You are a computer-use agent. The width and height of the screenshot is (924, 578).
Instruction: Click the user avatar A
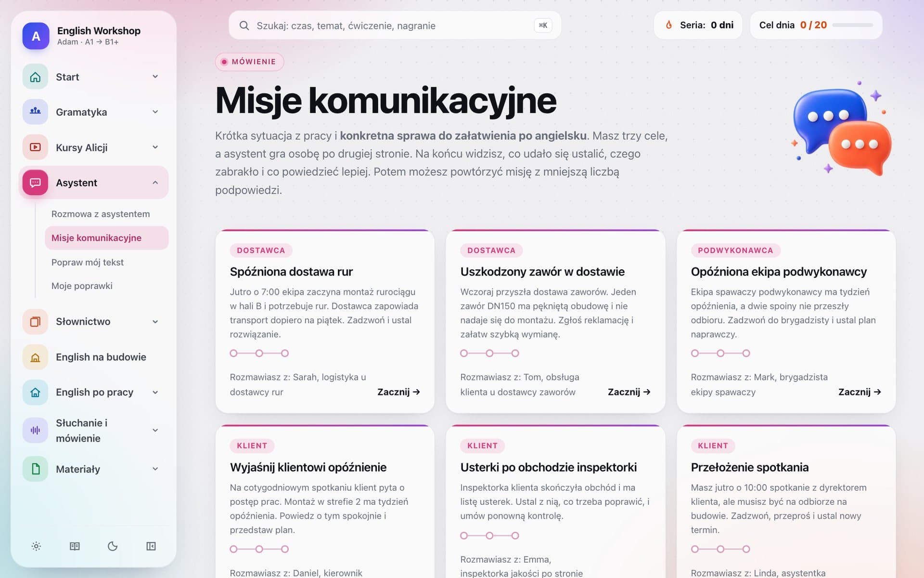pos(36,36)
